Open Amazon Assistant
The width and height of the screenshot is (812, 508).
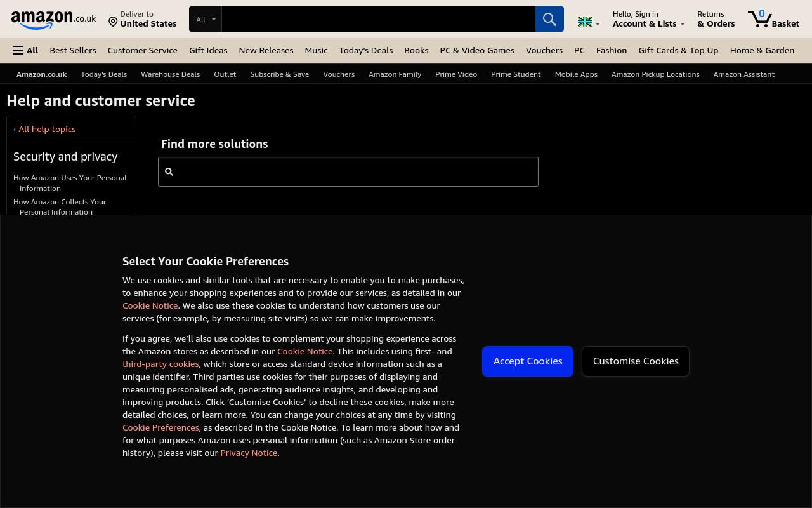[743, 74]
